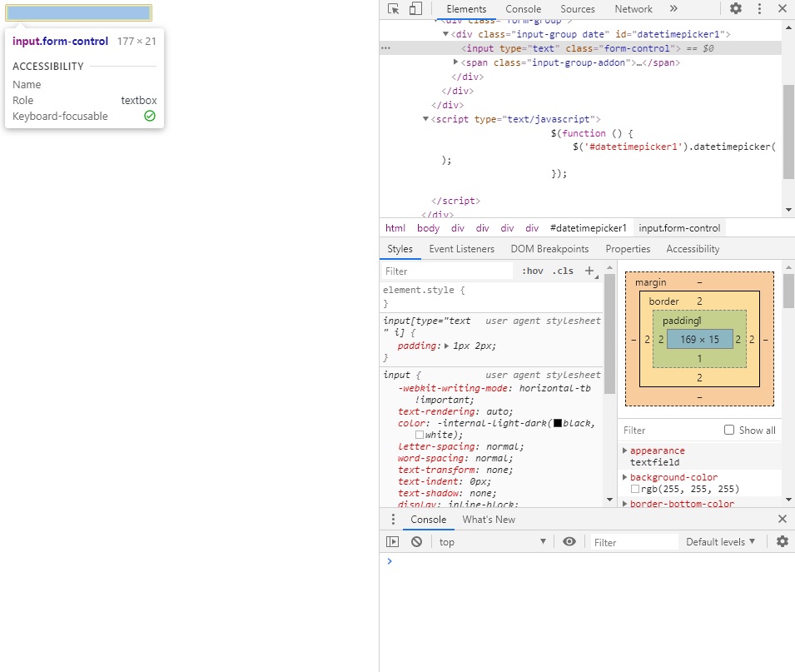
Task: Expand the border-bottom-color computed property
Action: [x=624, y=504]
